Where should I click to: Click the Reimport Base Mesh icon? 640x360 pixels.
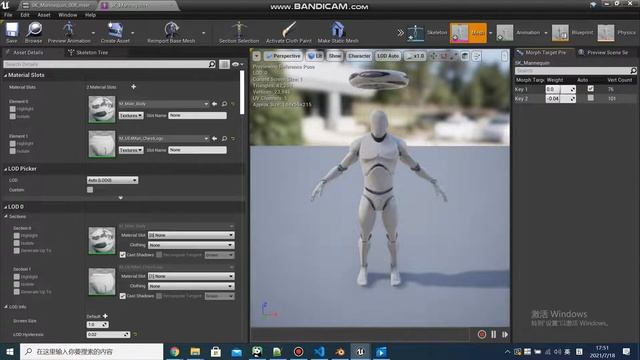tap(171, 31)
